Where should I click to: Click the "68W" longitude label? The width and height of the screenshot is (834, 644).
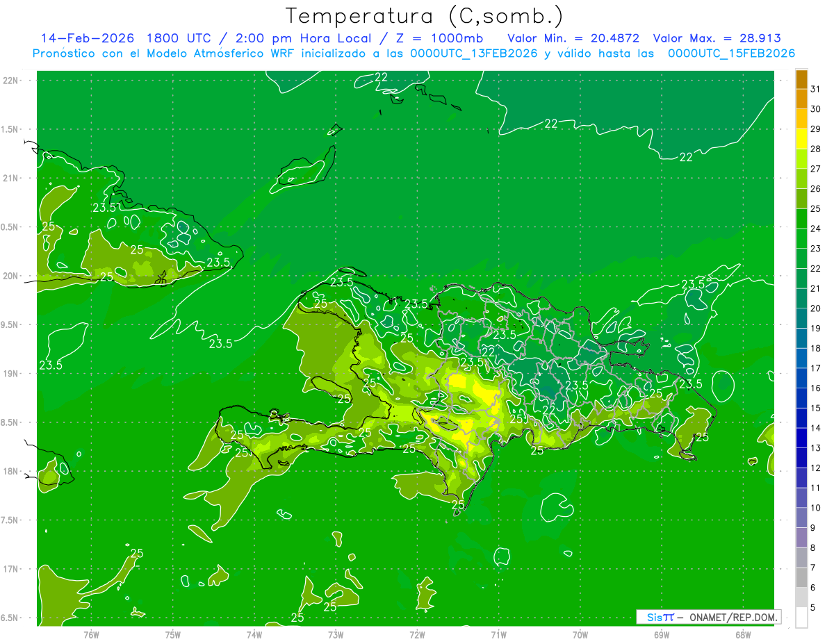[743, 634]
